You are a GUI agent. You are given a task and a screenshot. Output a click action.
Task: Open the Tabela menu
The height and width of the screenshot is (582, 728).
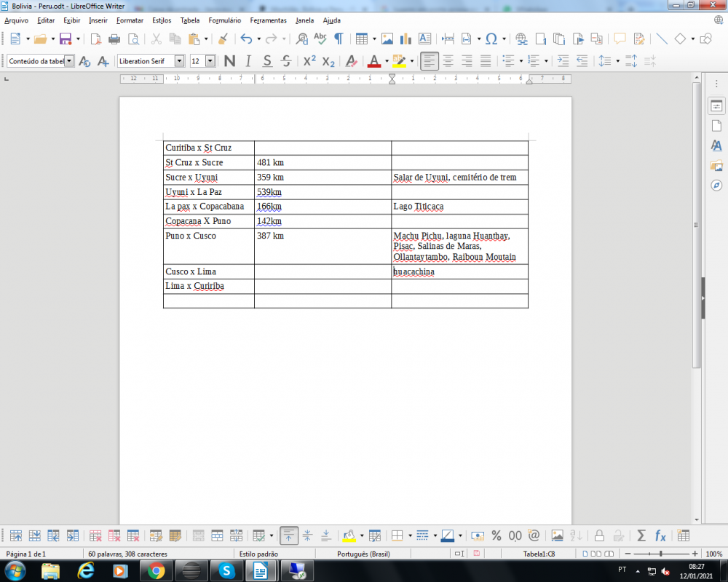click(x=190, y=20)
